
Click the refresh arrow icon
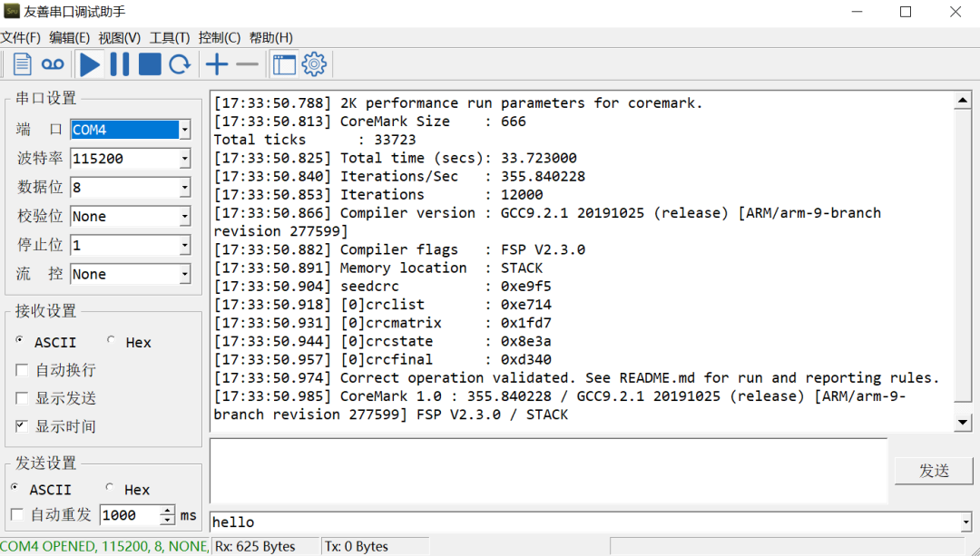click(x=180, y=64)
